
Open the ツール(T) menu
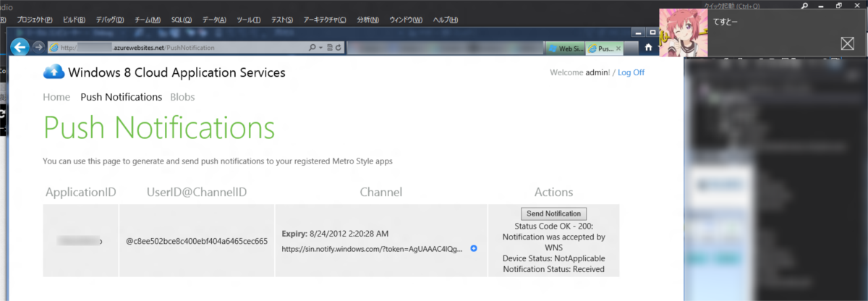tap(248, 20)
